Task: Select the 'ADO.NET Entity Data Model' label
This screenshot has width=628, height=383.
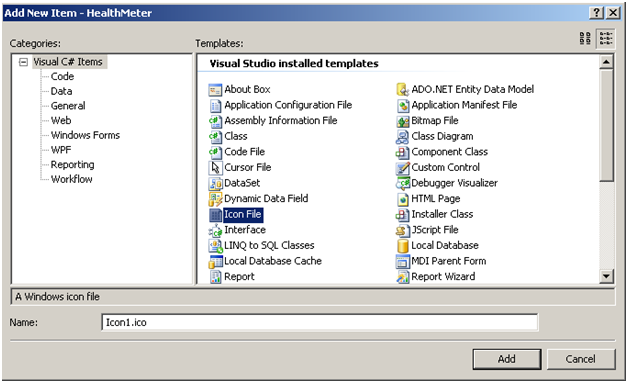Action: 473,89
